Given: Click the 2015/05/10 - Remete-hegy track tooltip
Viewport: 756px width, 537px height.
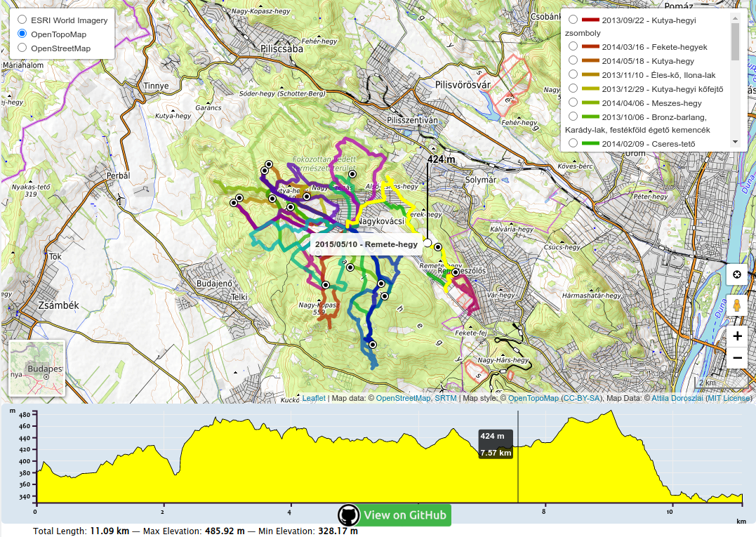Looking at the screenshot, I should [366, 244].
